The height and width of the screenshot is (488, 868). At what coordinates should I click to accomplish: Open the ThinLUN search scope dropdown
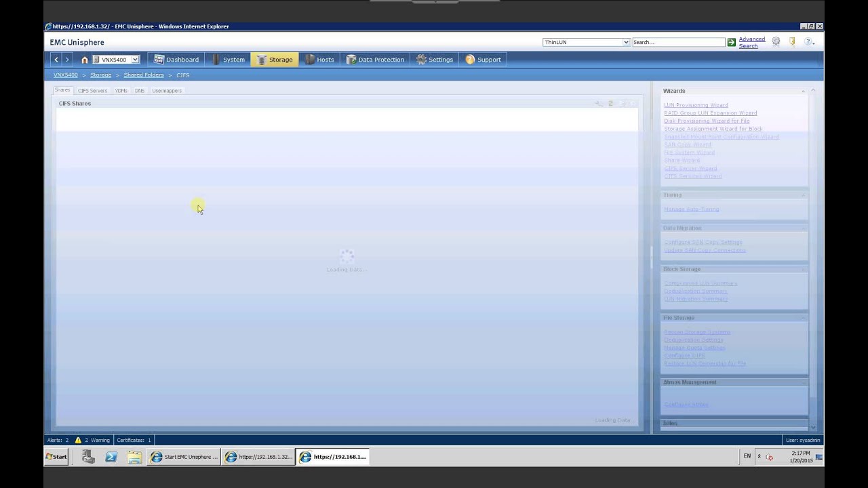tap(587, 42)
